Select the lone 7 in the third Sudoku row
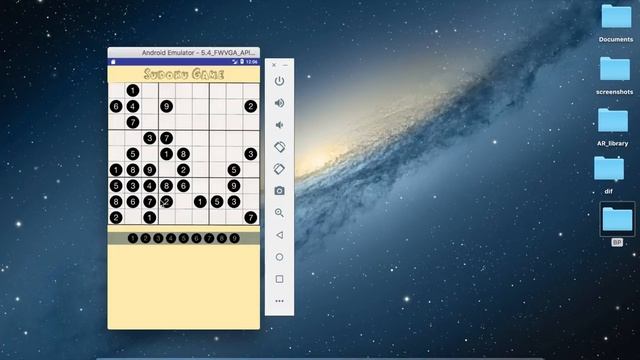 pyautogui.click(x=133, y=122)
